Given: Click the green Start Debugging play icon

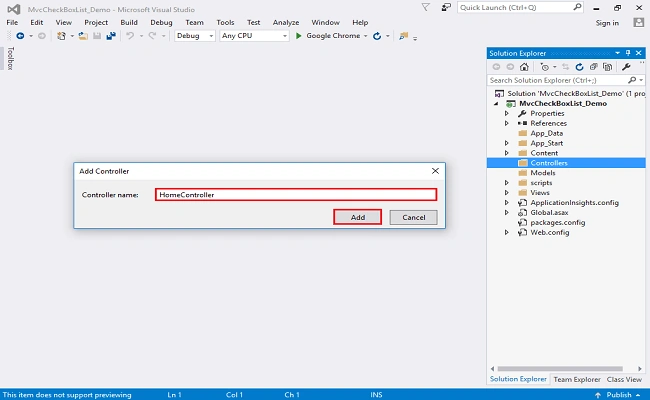Looking at the screenshot, I should [298, 36].
